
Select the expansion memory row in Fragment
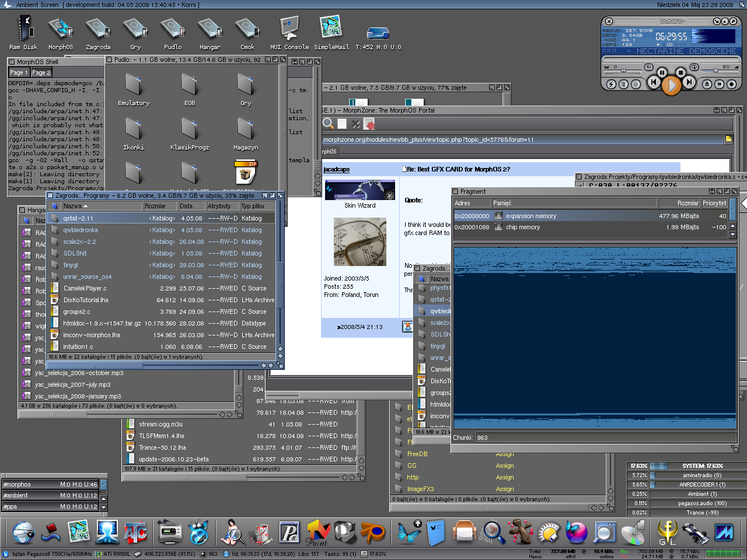(591, 216)
